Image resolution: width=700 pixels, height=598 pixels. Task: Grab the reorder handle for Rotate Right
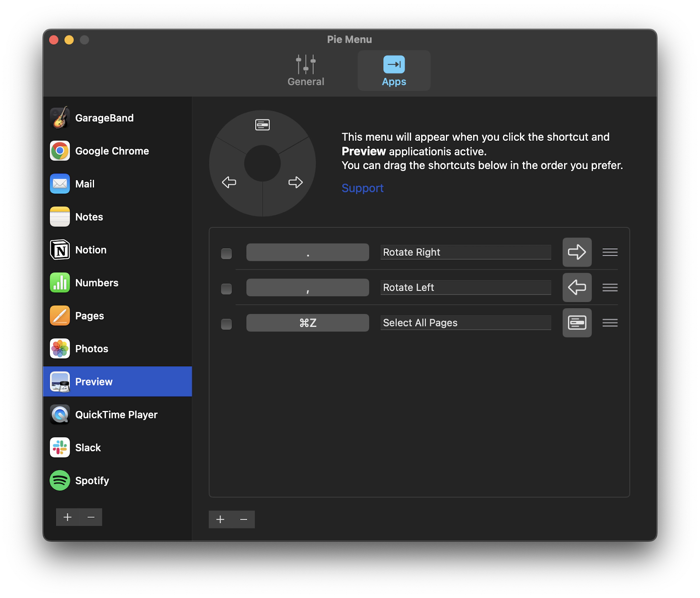610,252
